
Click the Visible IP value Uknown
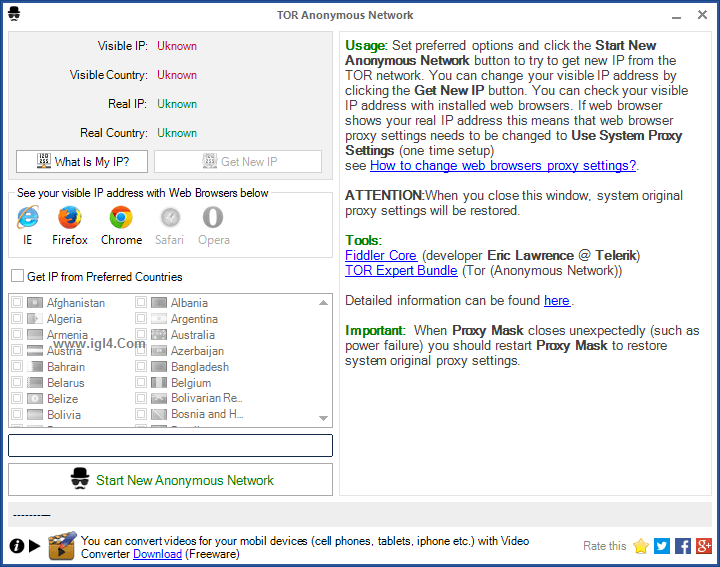(x=177, y=46)
